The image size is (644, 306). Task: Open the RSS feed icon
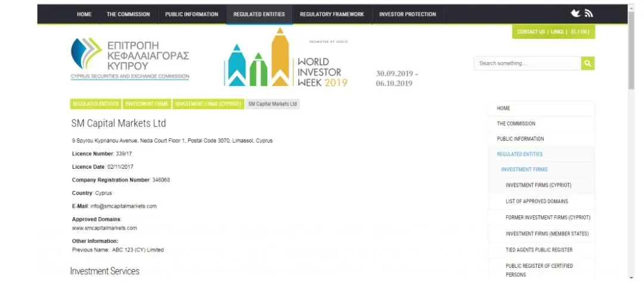pos(589,14)
